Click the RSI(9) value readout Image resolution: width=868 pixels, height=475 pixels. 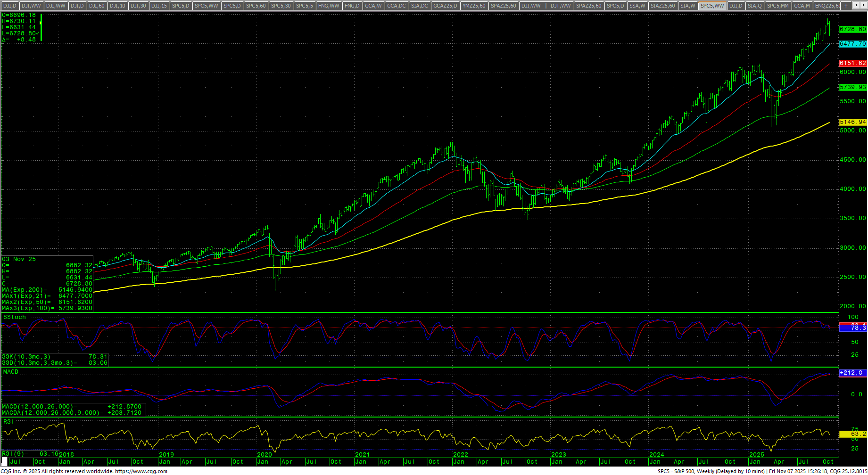pyautogui.click(x=49, y=454)
